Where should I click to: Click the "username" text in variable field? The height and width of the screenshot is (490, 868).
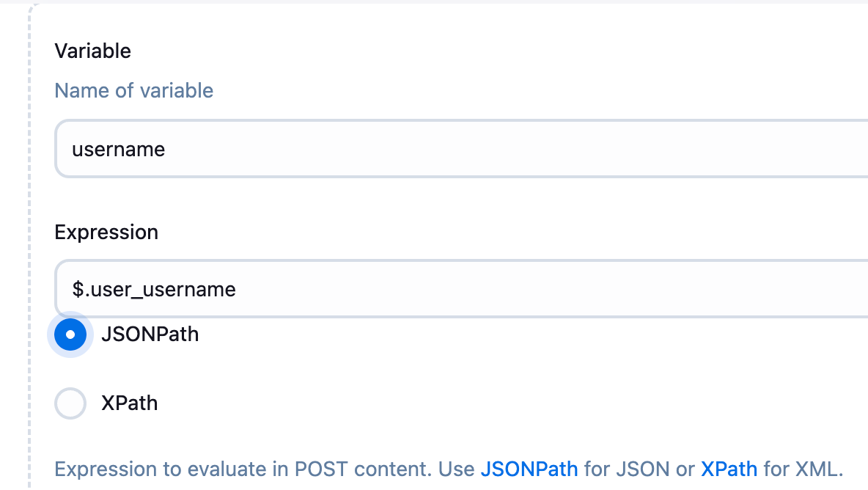pos(119,150)
